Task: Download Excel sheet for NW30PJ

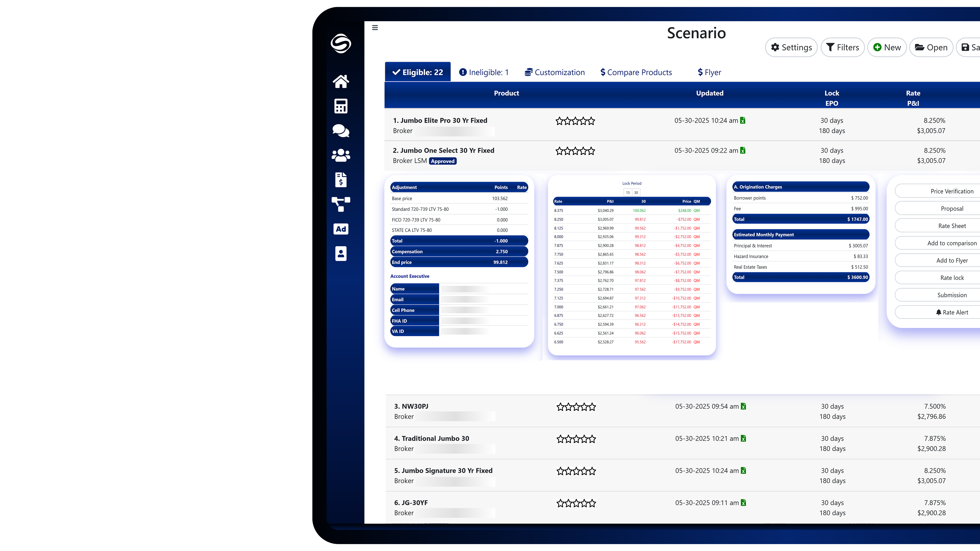Action: click(x=743, y=406)
